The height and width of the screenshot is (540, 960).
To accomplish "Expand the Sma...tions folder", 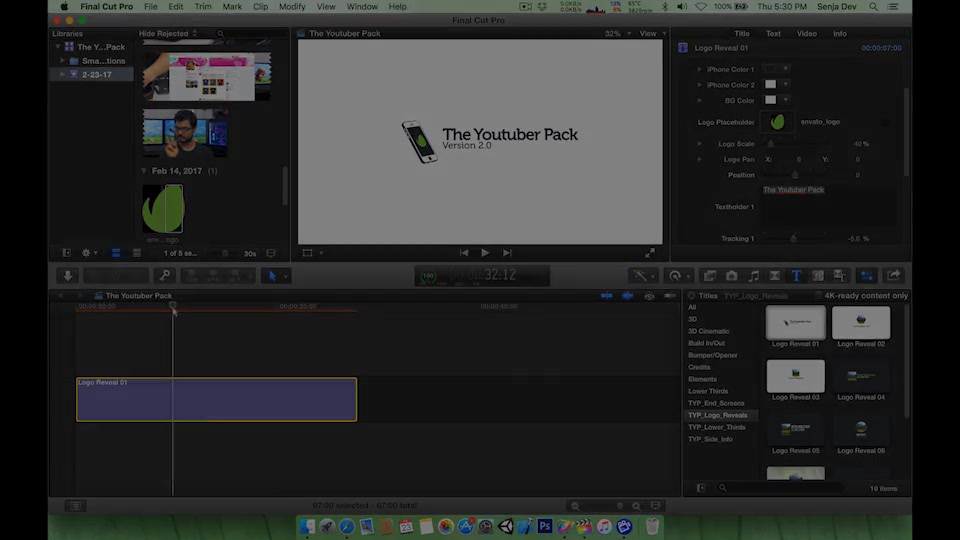I will (x=62, y=61).
